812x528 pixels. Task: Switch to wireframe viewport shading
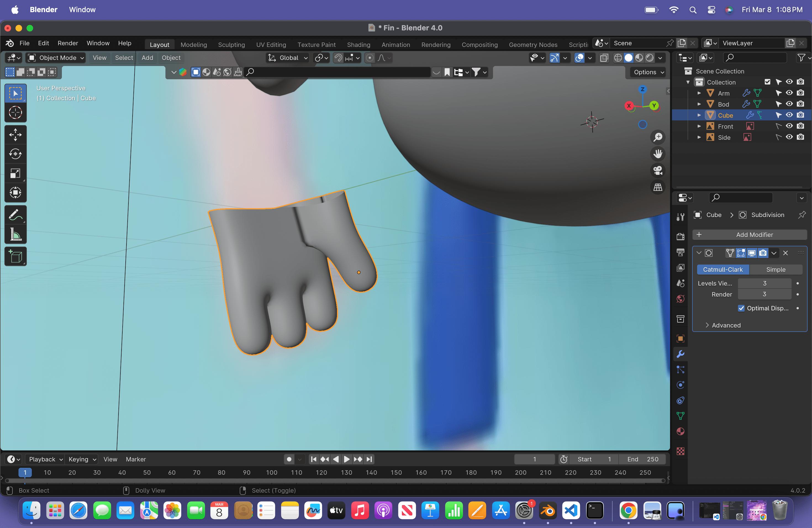coord(618,58)
